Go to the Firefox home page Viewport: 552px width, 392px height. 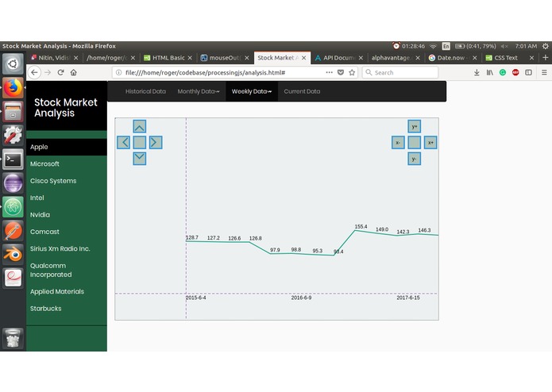pyautogui.click(x=73, y=72)
